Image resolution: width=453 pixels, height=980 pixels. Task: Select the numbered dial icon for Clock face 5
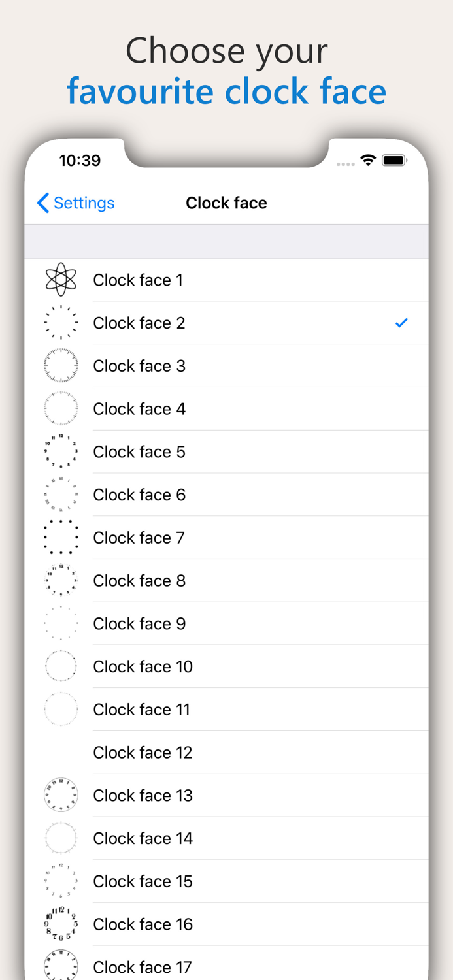tap(61, 451)
